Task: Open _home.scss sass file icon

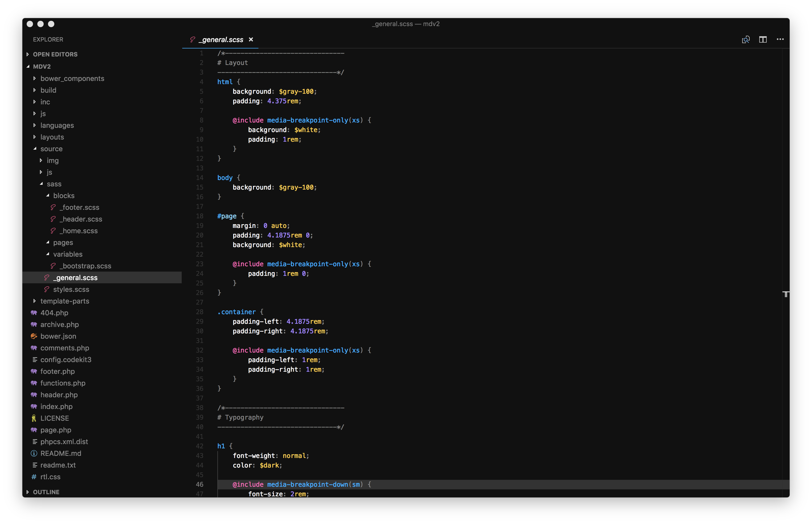Action: pos(53,231)
